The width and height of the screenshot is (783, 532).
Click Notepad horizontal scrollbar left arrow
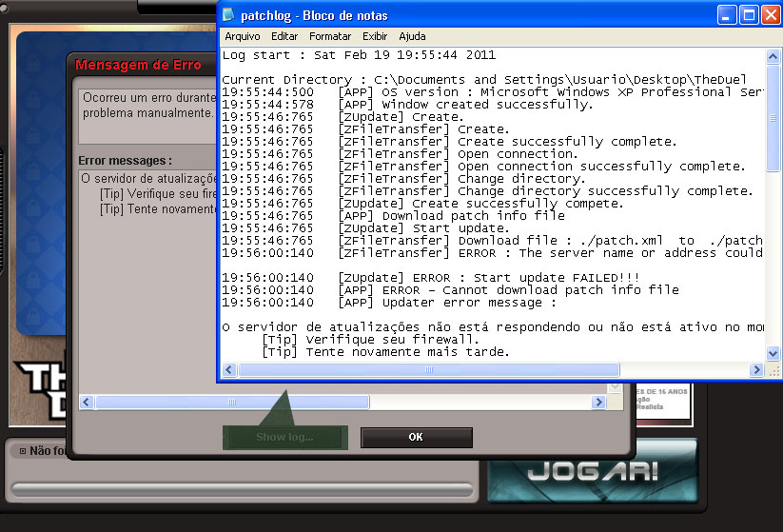[x=228, y=369]
